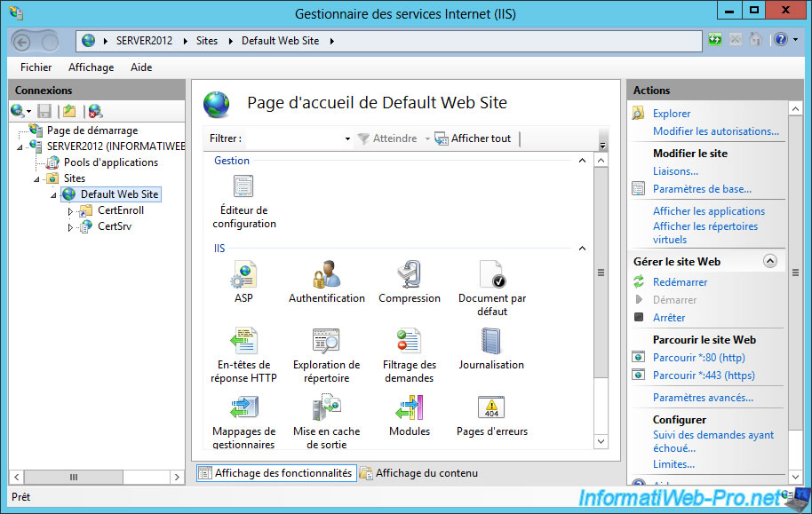Screen dimensions: 812x514
Task: Collapse the Gérer le site Web section
Action: coord(770,262)
